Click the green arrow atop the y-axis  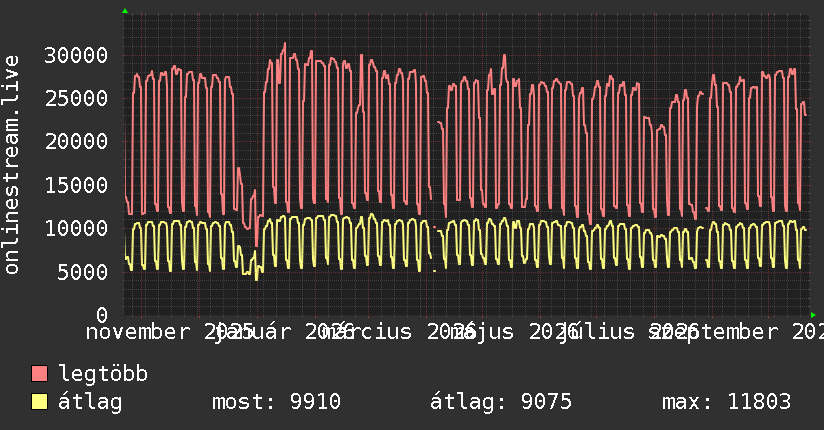125,11
